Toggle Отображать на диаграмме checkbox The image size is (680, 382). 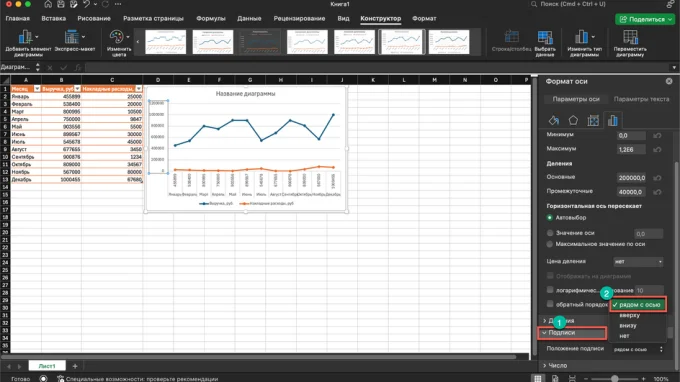[550, 276]
